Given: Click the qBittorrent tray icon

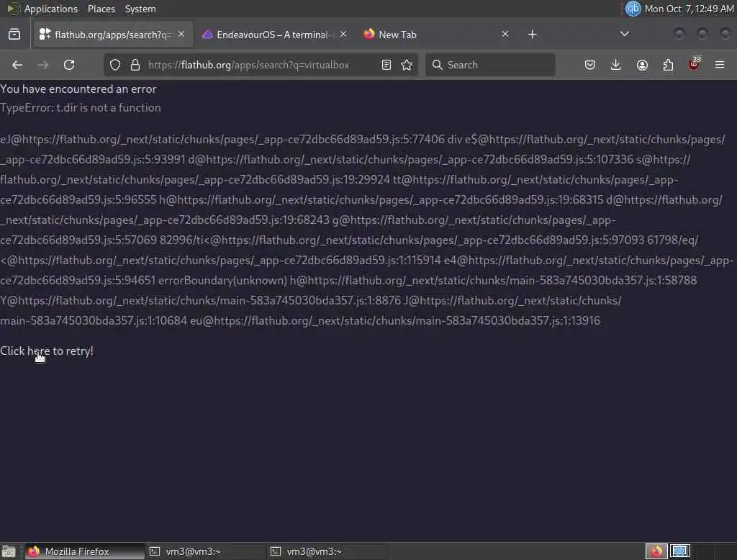Looking at the screenshot, I should 633,9.
